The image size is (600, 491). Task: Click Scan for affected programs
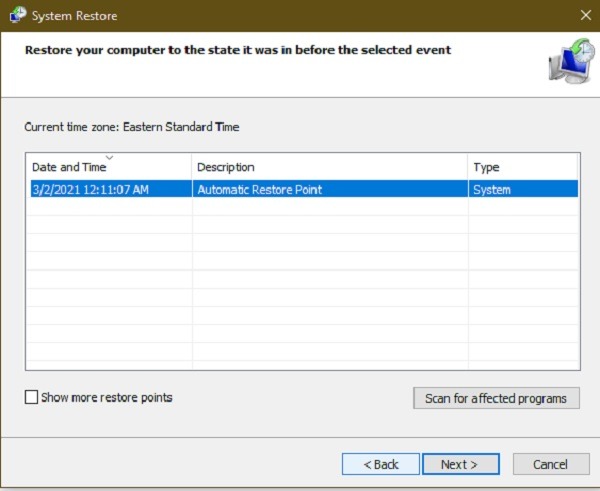(x=496, y=398)
